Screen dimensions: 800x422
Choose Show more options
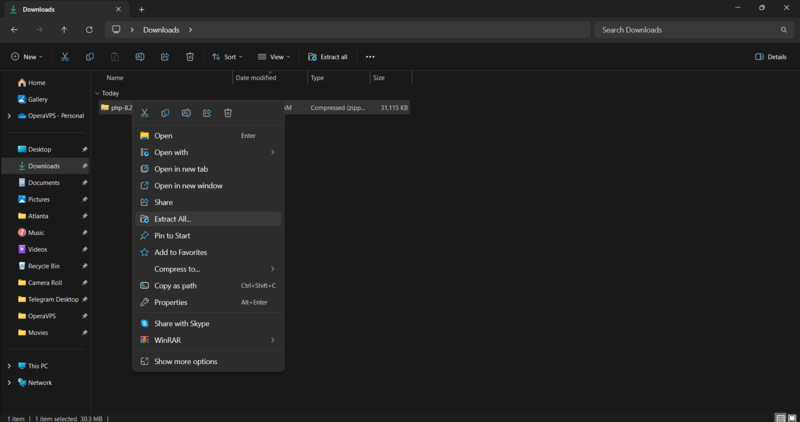click(208, 361)
